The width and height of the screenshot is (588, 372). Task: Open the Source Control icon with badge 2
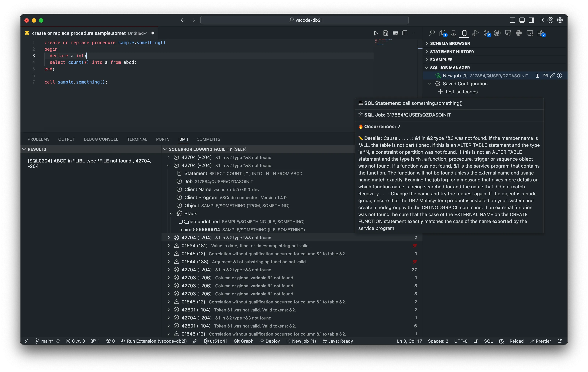click(487, 33)
